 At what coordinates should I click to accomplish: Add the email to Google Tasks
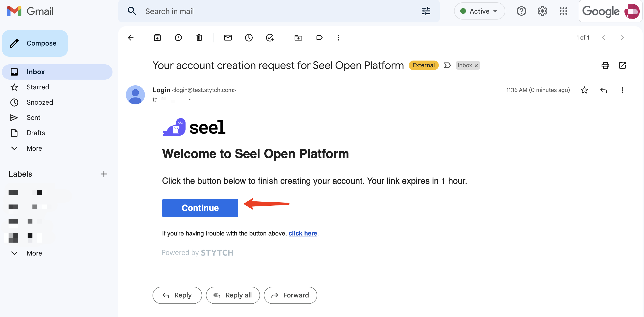click(x=270, y=37)
